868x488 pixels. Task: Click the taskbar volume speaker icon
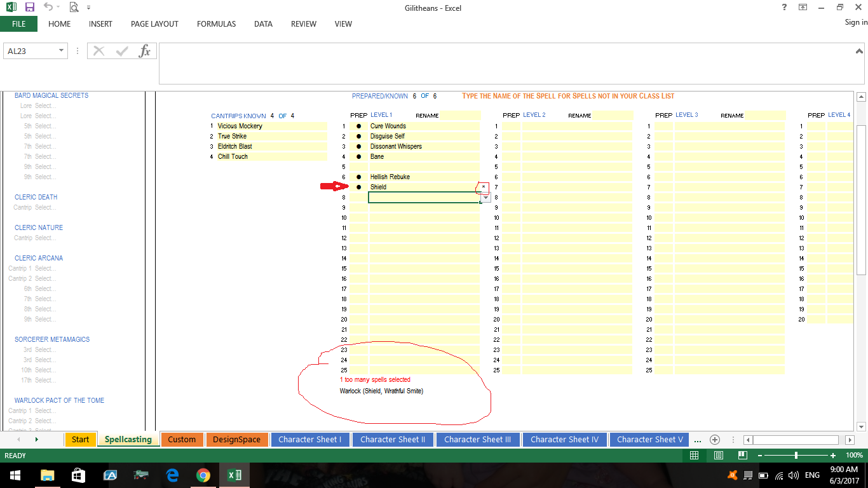click(x=793, y=475)
